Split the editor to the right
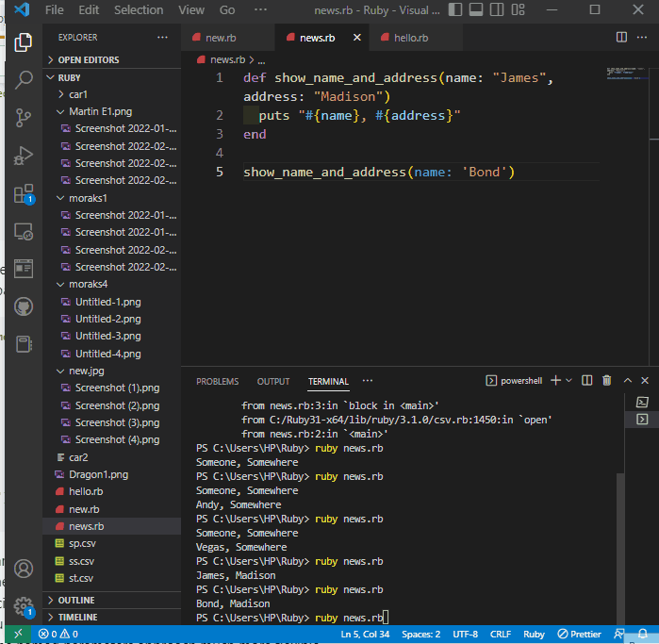The height and width of the screenshot is (644, 659). pyautogui.click(x=621, y=38)
